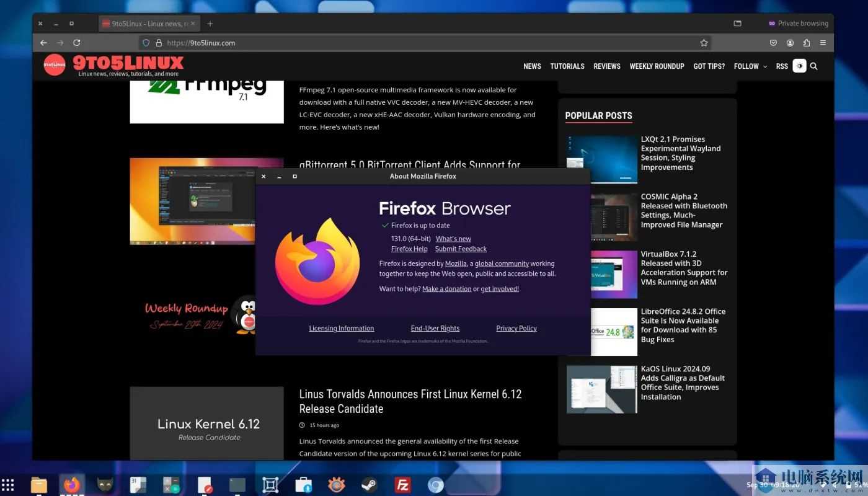This screenshot has width=868, height=496.
Task: Open the LibreOffice 24.8.2 popular post
Action: (683, 325)
